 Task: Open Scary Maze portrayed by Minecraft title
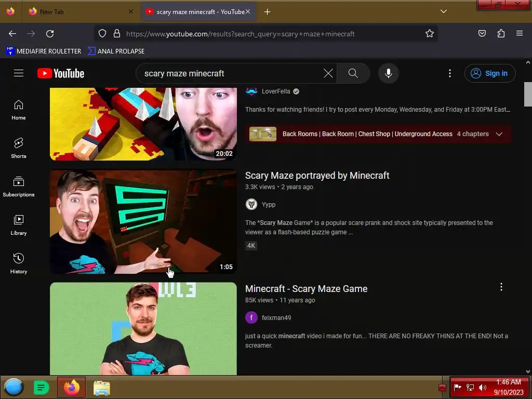click(x=317, y=176)
